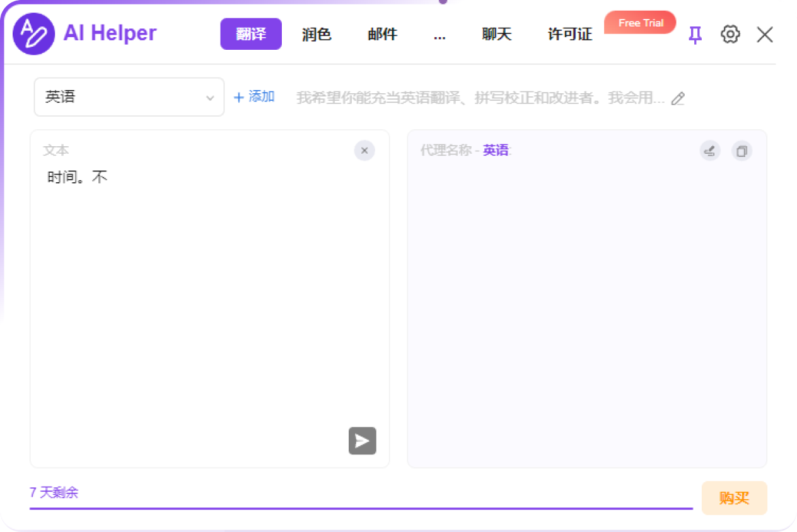Screen dimensions: 797x532
Task: Switch to the 润色 tab
Action: [x=317, y=34]
